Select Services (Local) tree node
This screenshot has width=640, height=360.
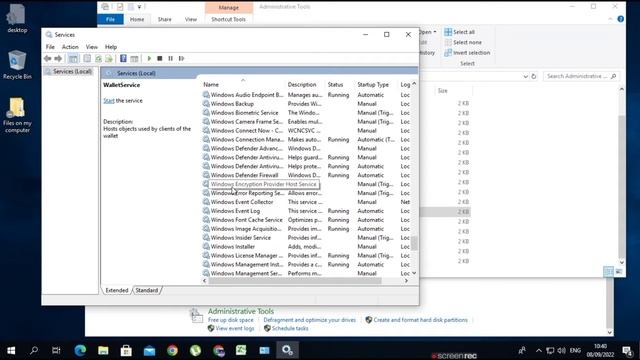click(72, 71)
